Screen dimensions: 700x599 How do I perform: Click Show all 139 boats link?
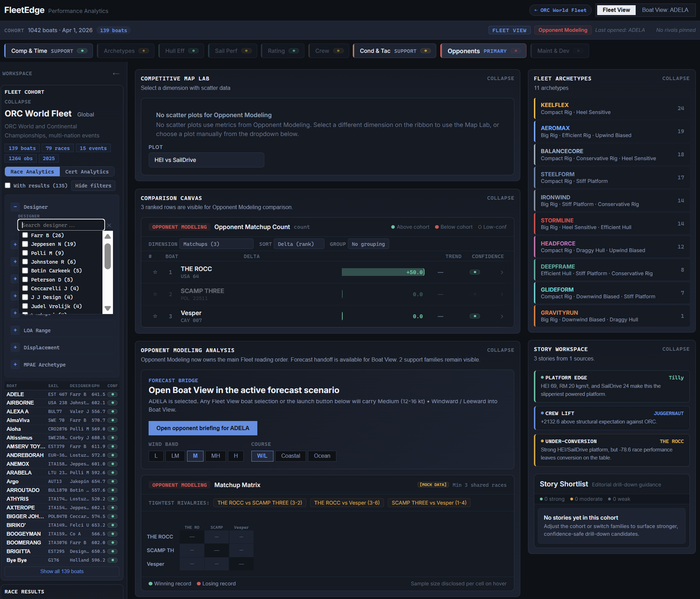point(62,571)
